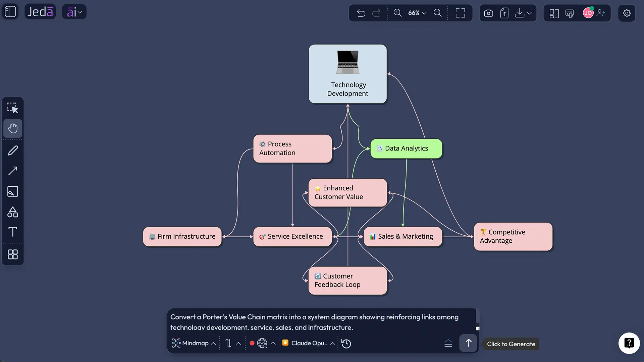Open the split-view layout icon
The height and width of the screenshot is (362, 644).
click(554, 13)
